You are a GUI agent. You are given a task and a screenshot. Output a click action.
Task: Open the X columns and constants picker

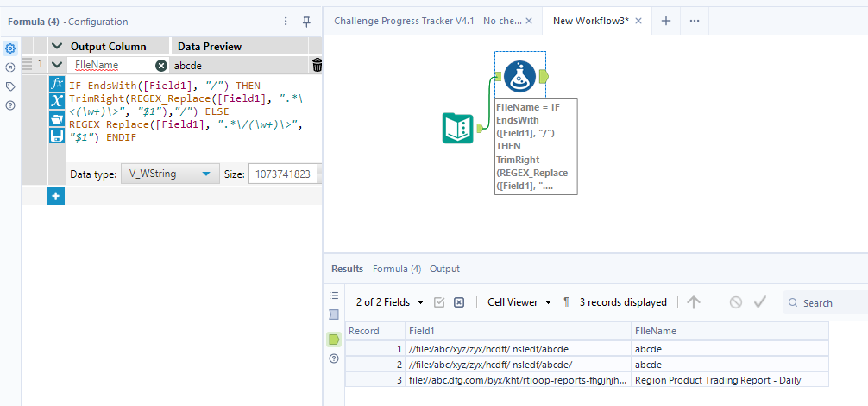56,102
